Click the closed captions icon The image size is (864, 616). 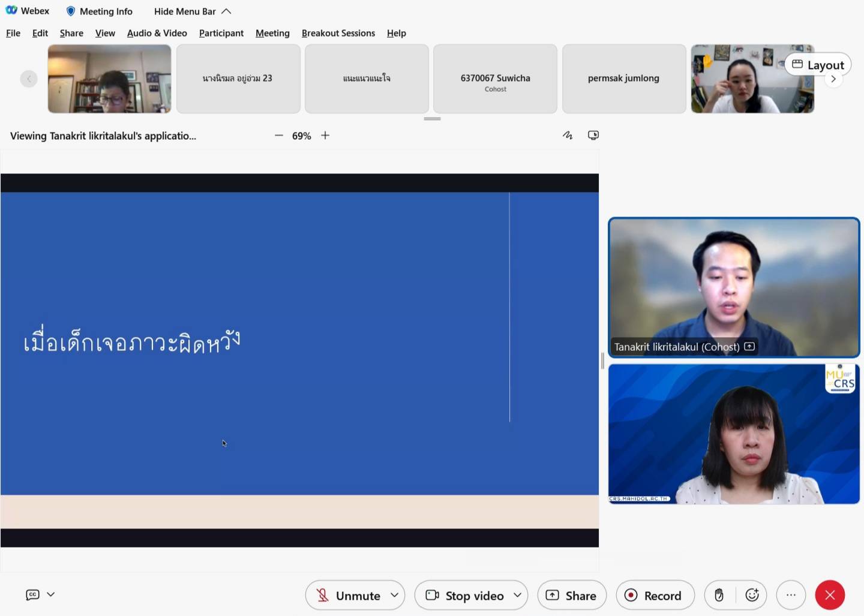[x=32, y=594]
